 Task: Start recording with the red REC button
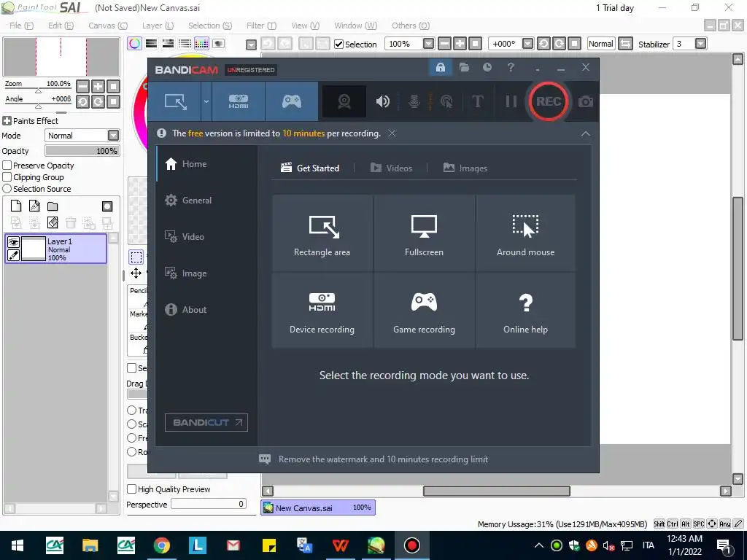coord(548,101)
